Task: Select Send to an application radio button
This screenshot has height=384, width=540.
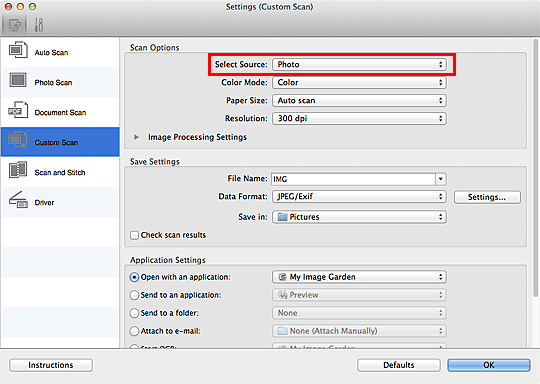Action: 134,295
